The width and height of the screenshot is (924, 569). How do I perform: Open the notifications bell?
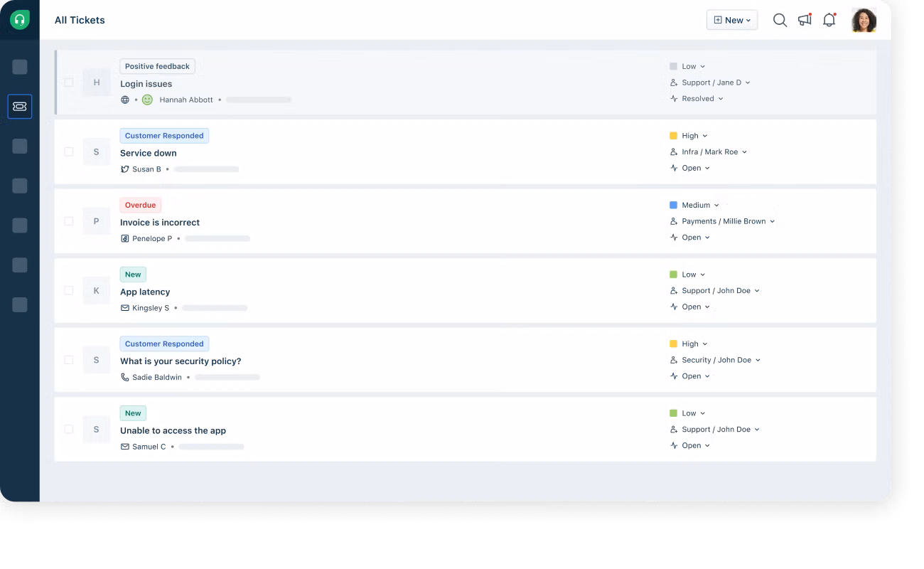pos(829,21)
